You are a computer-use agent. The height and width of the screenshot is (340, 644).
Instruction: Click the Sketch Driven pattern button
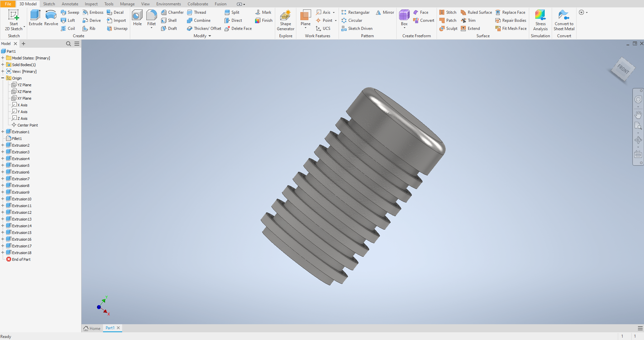[x=357, y=29]
